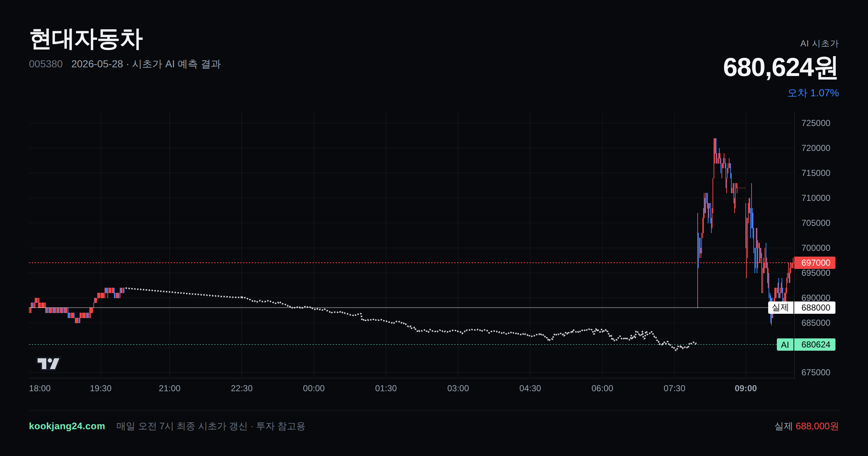The height and width of the screenshot is (456, 868).
Task: Click the 00:00 time axis label
Action: click(x=314, y=388)
